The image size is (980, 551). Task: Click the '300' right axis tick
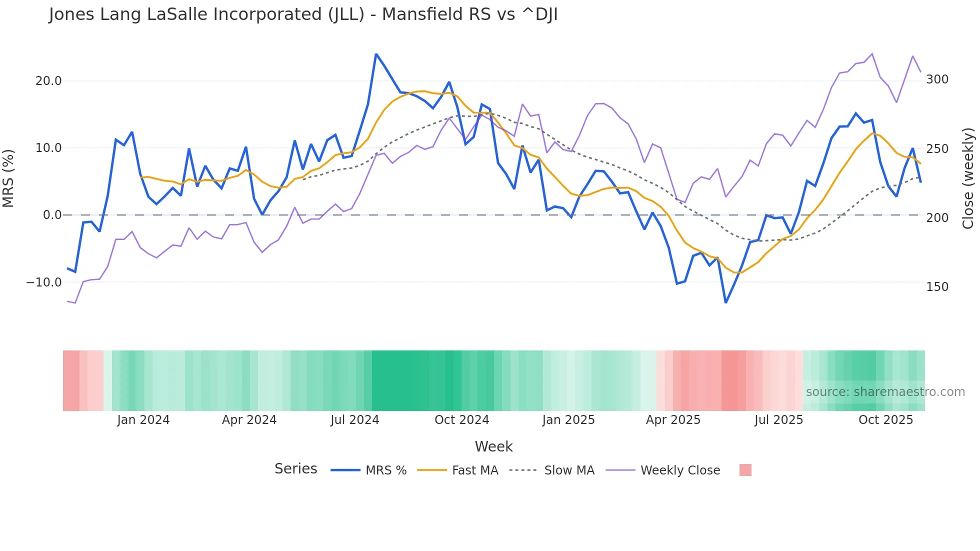tap(937, 79)
